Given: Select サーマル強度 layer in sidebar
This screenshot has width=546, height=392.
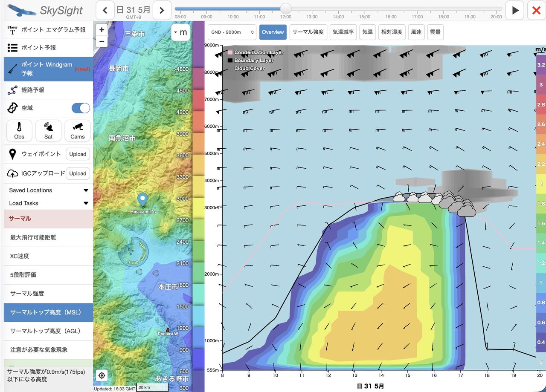Looking at the screenshot, I should pyautogui.click(x=48, y=294).
